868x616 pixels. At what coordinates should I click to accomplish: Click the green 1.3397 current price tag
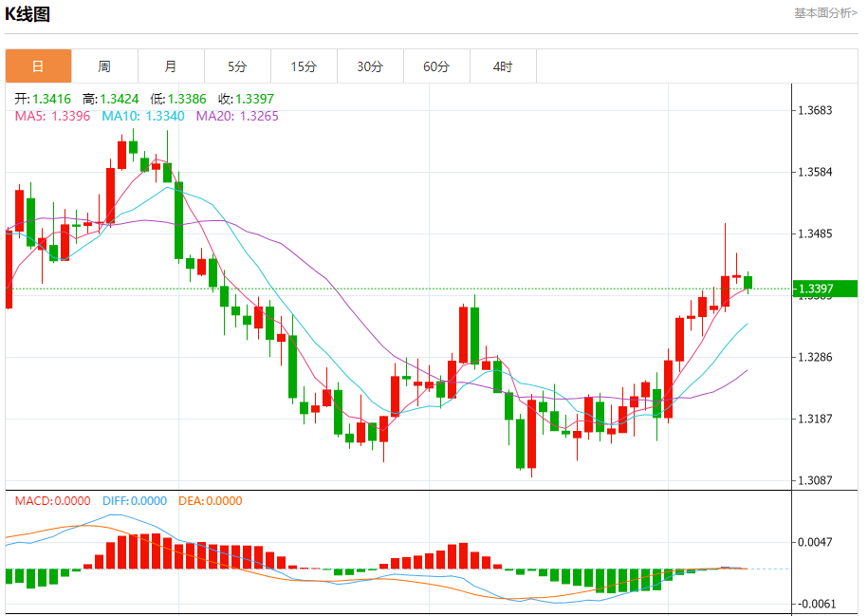tap(824, 289)
